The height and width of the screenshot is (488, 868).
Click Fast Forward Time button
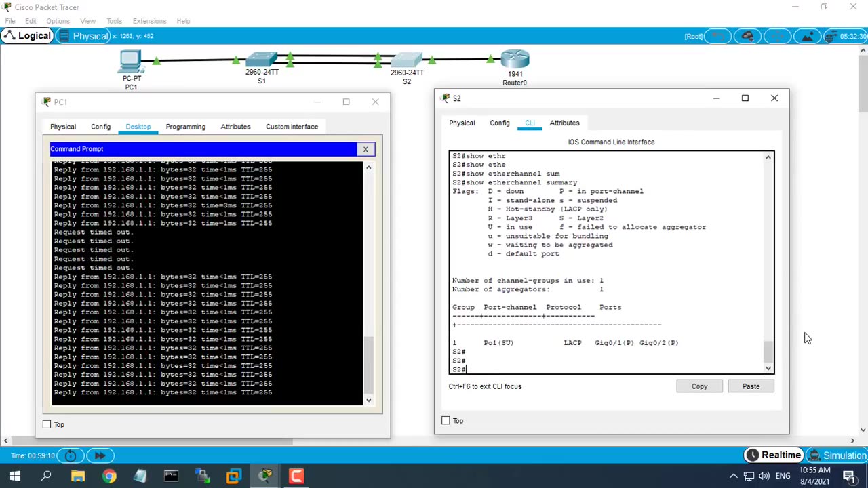coord(100,455)
